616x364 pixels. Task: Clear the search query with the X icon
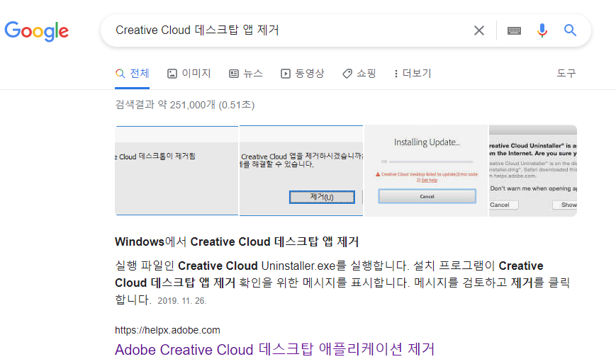point(479,30)
